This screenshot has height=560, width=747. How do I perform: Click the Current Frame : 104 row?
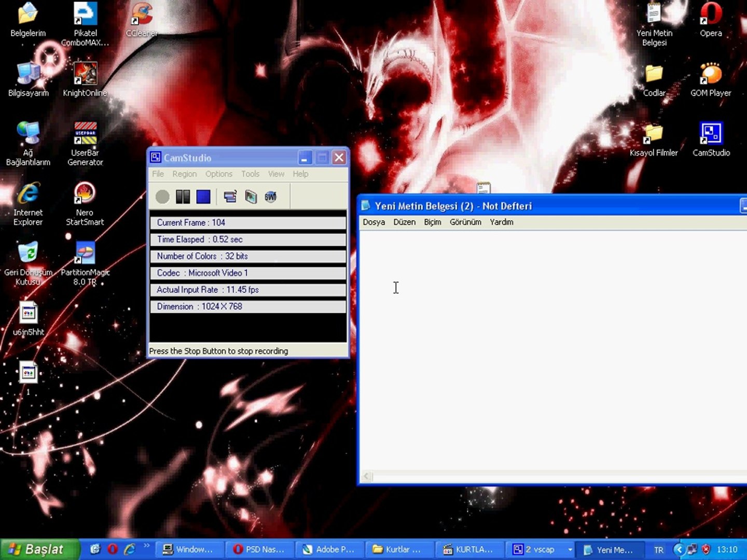(x=248, y=222)
